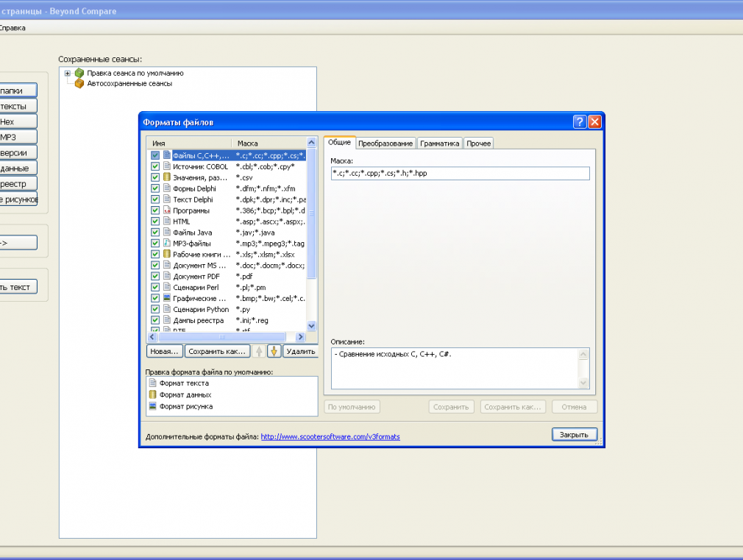Toggle the Документ PDF checkbox
743x560 pixels.
click(155, 275)
